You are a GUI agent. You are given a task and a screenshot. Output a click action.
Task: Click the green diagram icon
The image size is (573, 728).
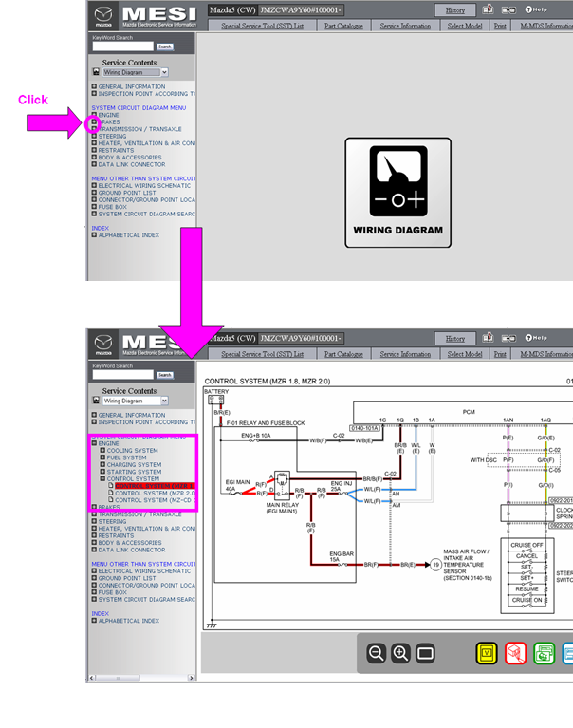(x=544, y=653)
